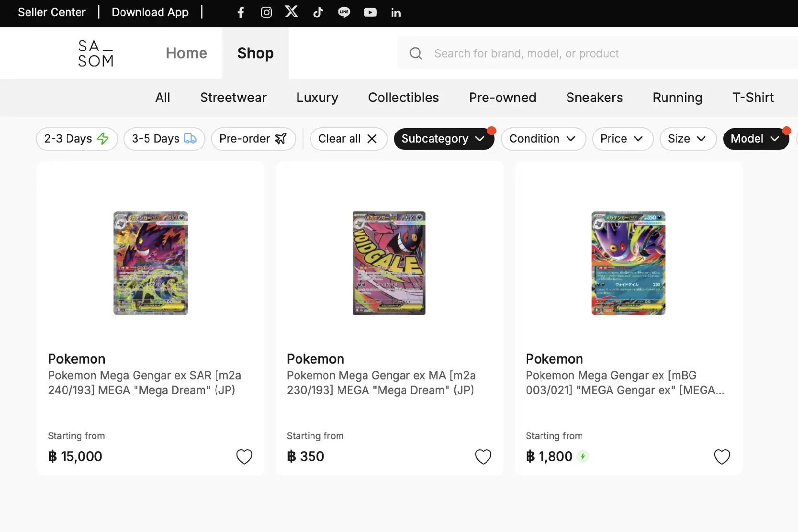
Task: Open the Seller Center link
Action: click(x=52, y=12)
